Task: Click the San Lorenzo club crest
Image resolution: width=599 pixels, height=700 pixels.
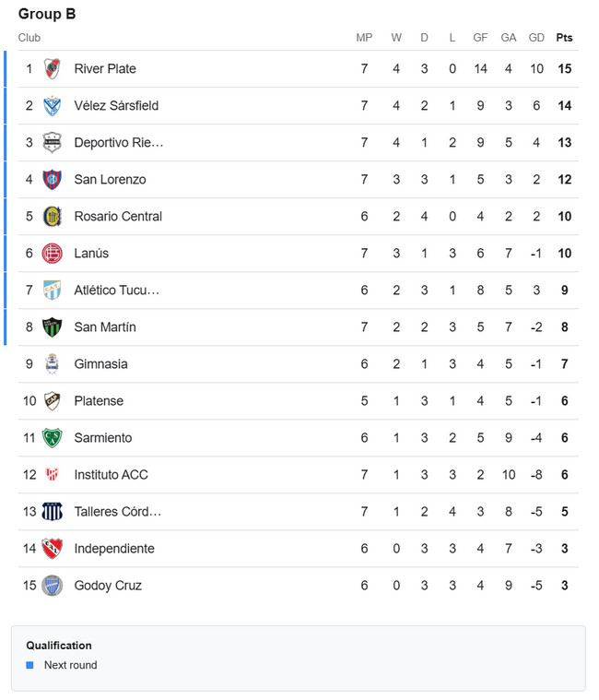Action: pyautogui.click(x=53, y=180)
